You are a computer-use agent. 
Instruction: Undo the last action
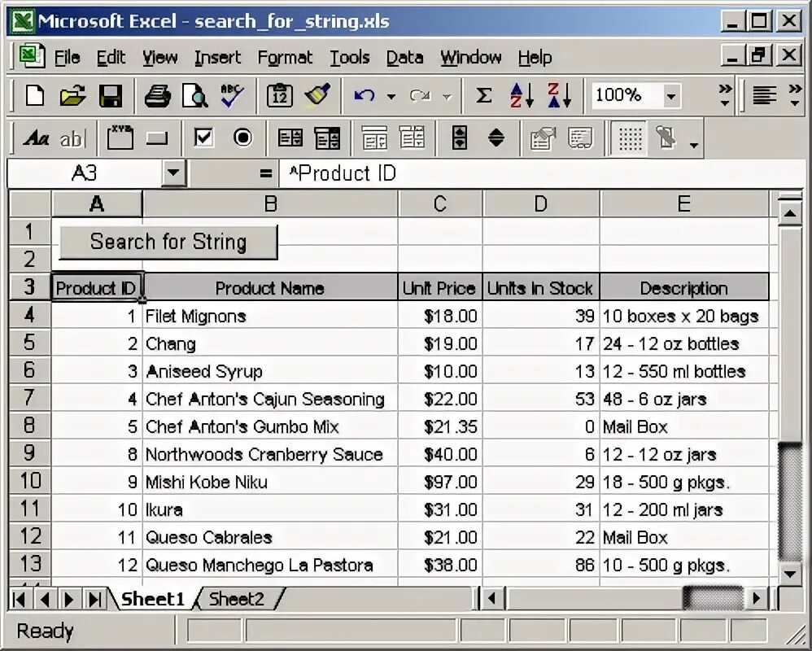point(365,96)
